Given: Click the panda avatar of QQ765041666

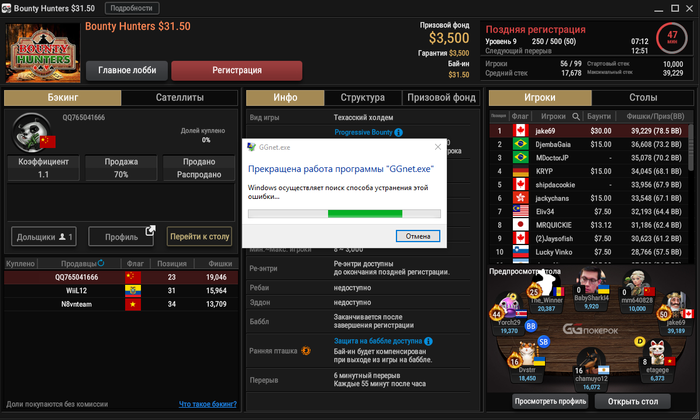Looking at the screenshot, I should [31, 132].
